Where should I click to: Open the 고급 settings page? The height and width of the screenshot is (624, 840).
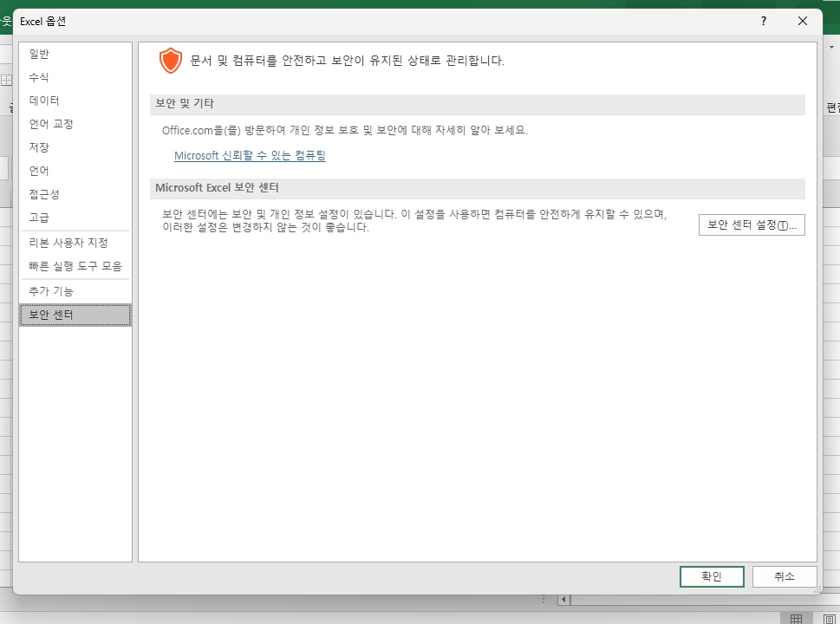click(x=75, y=218)
